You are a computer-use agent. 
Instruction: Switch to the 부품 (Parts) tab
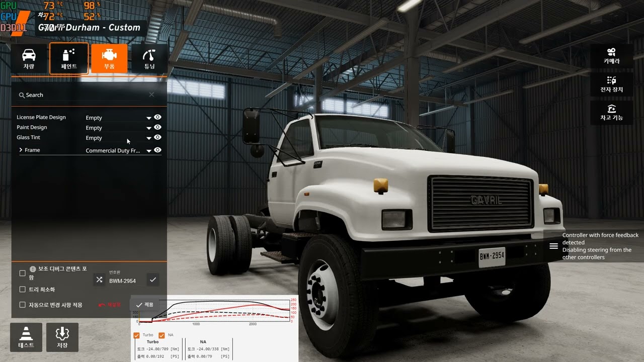click(109, 59)
